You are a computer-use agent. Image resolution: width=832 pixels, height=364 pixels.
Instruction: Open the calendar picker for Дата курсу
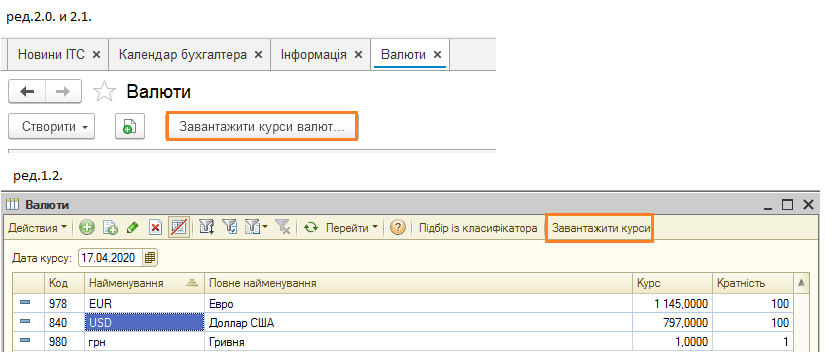(151, 258)
